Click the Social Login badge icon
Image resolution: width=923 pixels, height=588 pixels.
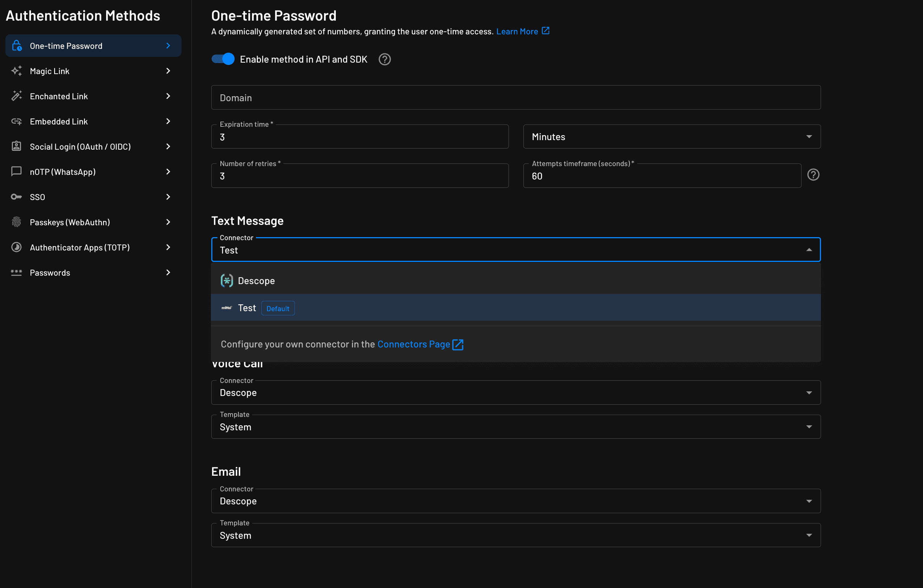point(16,146)
